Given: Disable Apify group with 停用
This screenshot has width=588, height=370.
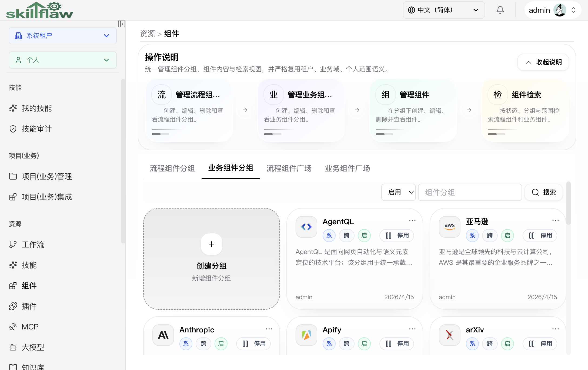Looking at the screenshot, I should pyautogui.click(x=397, y=344).
